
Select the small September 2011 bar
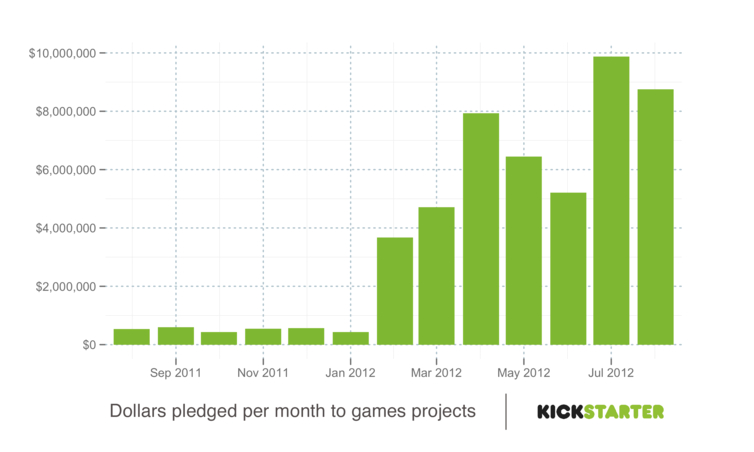(x=175, y=336)
